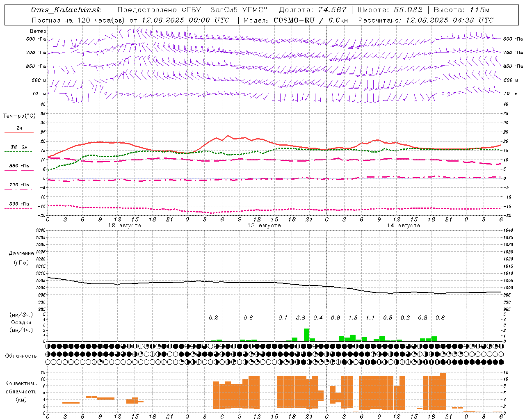Click the computed time 12.08.2025 04:38 UTC
The image size is (525, 420).
coord(450,20)
